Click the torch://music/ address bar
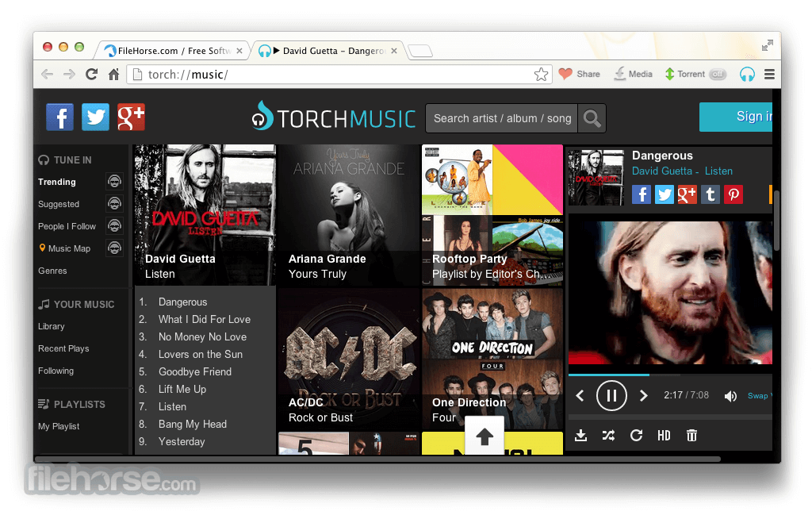 pyautogui.click(x=339, y=74)
